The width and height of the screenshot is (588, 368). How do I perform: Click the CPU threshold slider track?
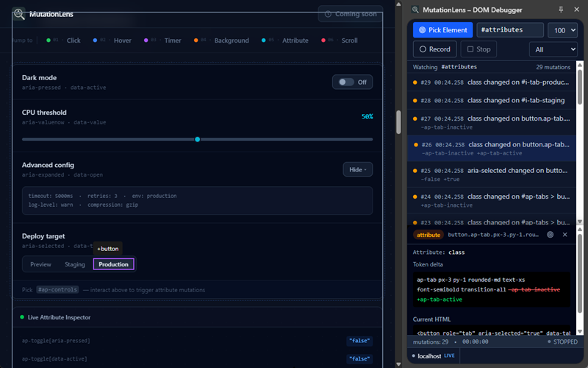coord(197,139)
